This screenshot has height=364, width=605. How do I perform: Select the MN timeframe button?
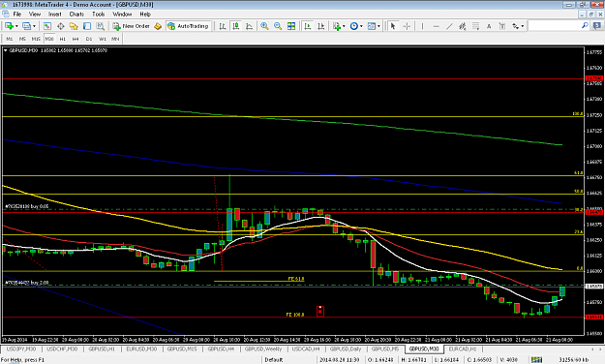pyautogui.click(x=115, y=39)
